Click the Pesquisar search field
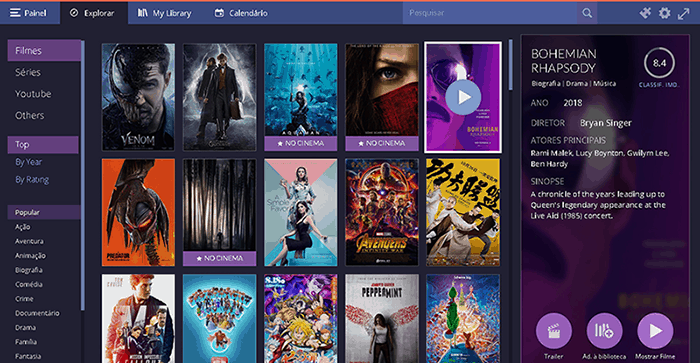Image resolution: width=700 pixels, height=363 pixels. [x=489, y=13]
